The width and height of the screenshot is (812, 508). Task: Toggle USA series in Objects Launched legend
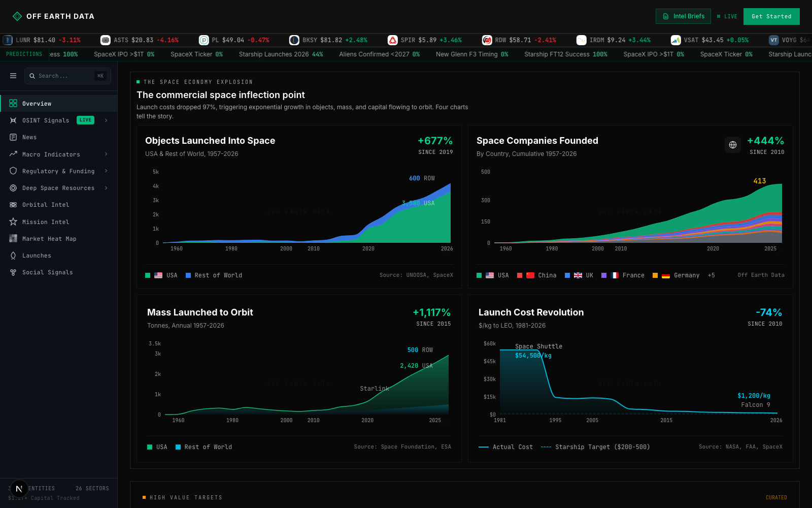click(x=161, y=275)
